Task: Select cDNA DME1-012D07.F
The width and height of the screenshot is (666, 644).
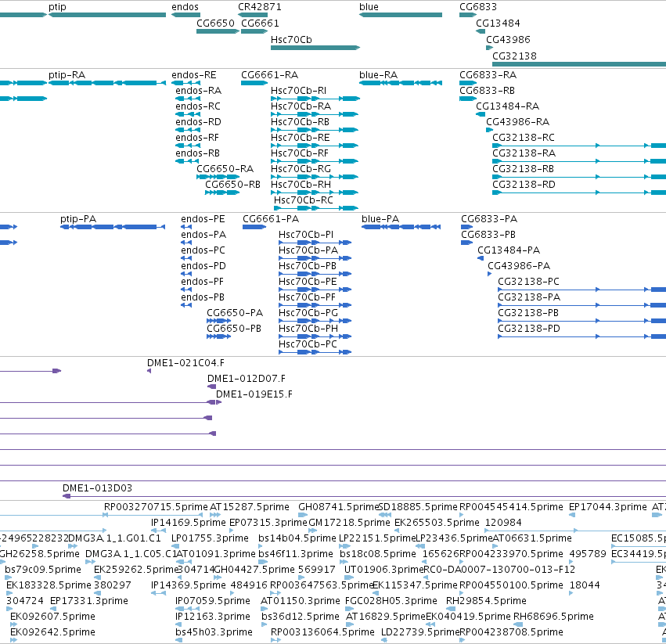Action: (x=247, y=379)
